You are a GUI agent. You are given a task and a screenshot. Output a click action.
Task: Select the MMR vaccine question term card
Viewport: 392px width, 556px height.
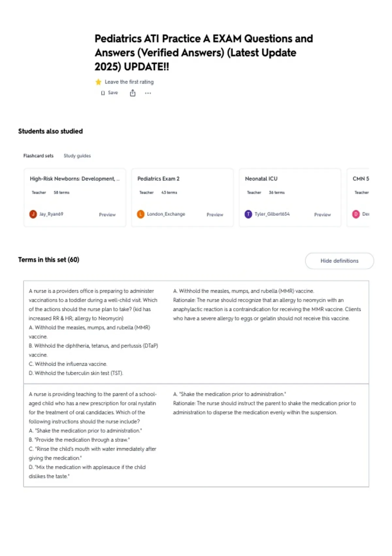pyautogui.click(x=196, y=332)
